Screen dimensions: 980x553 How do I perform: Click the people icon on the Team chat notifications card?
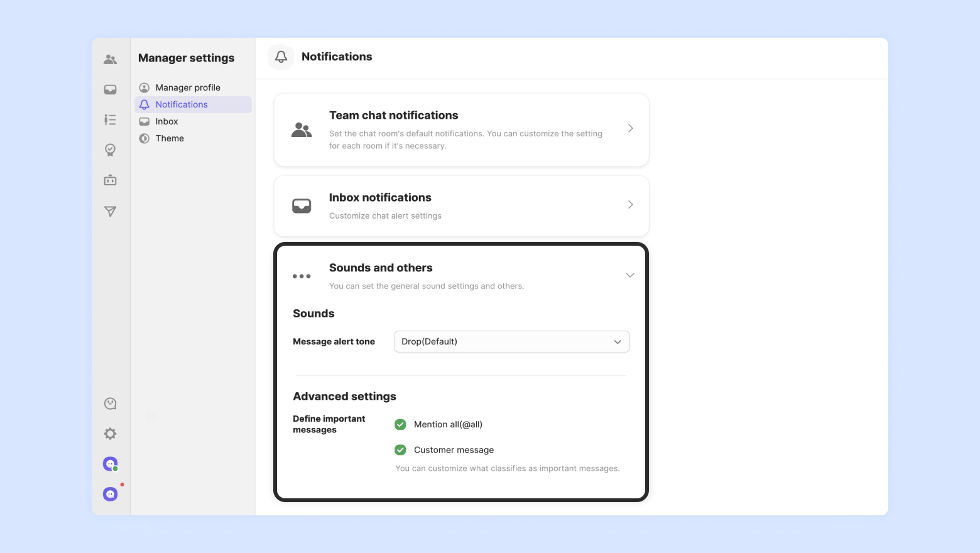click(302, 130)
